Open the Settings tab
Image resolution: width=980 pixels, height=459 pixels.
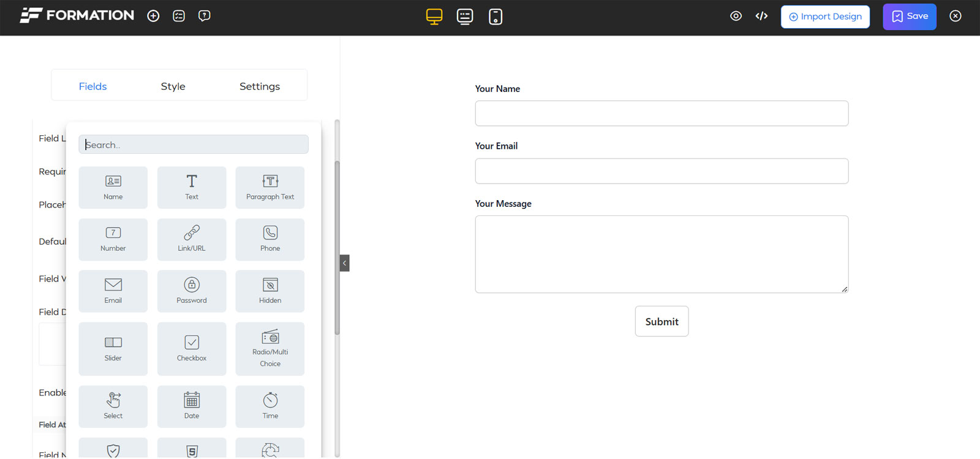coord(260,86)
